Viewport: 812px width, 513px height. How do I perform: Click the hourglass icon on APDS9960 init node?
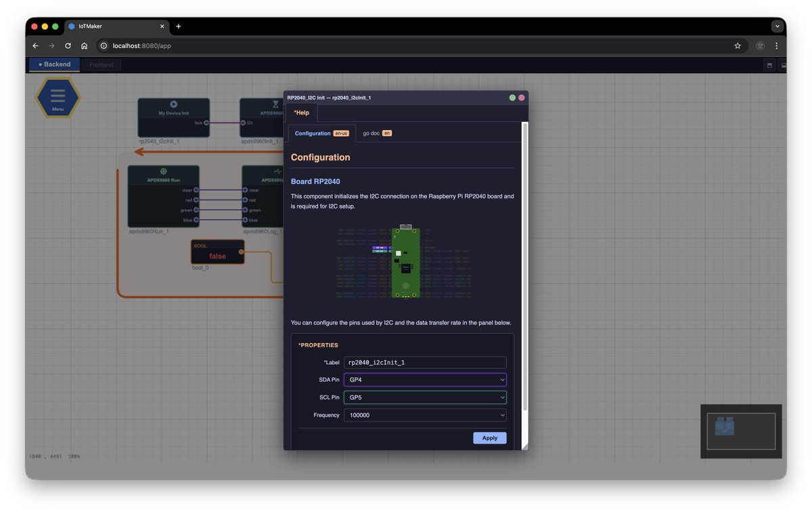[x=275, y=104]
